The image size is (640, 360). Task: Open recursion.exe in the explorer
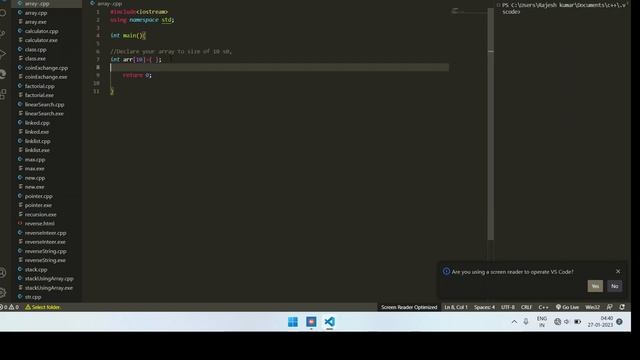pos(41,214)
